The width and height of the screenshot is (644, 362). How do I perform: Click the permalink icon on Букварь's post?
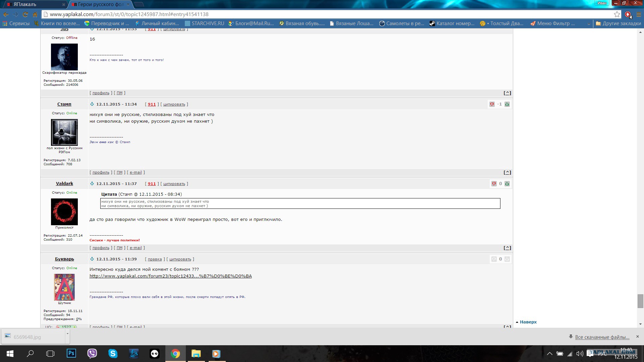tap(92, 259)
